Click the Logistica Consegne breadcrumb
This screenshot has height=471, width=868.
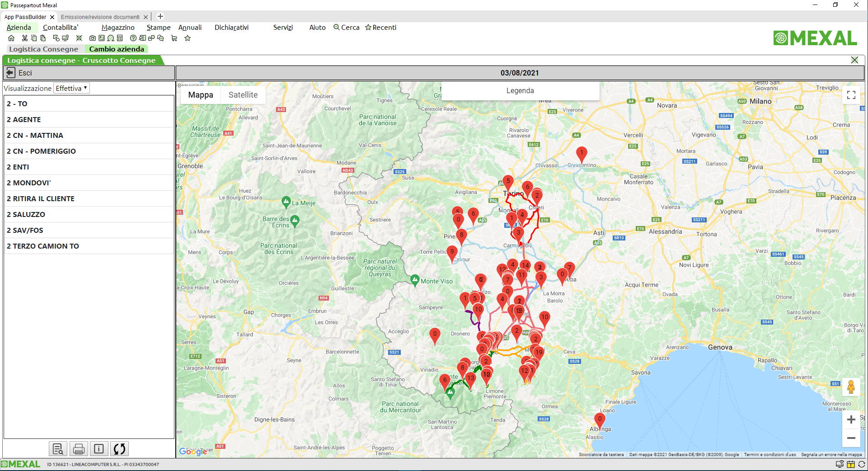point(43,49)
